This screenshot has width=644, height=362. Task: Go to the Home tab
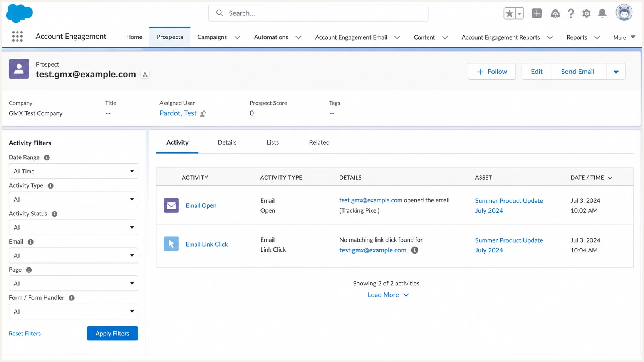pyautogui.click(x=134, y=37)
